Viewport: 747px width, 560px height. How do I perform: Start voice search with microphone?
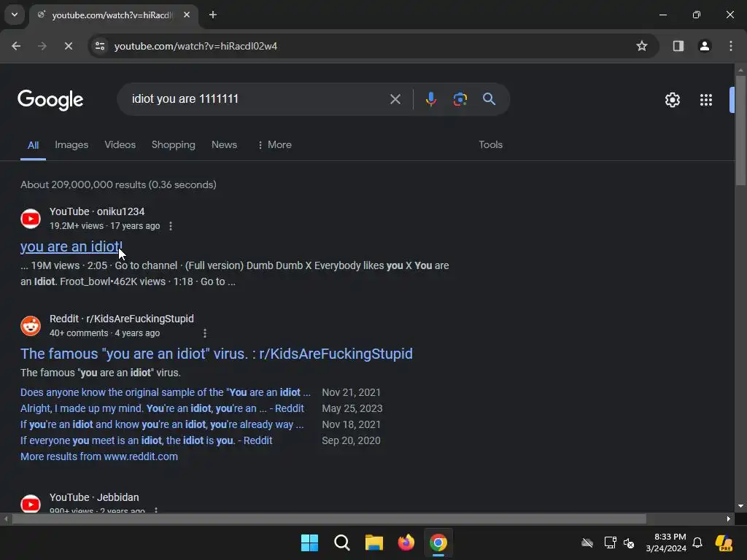[x=431, y=99]
